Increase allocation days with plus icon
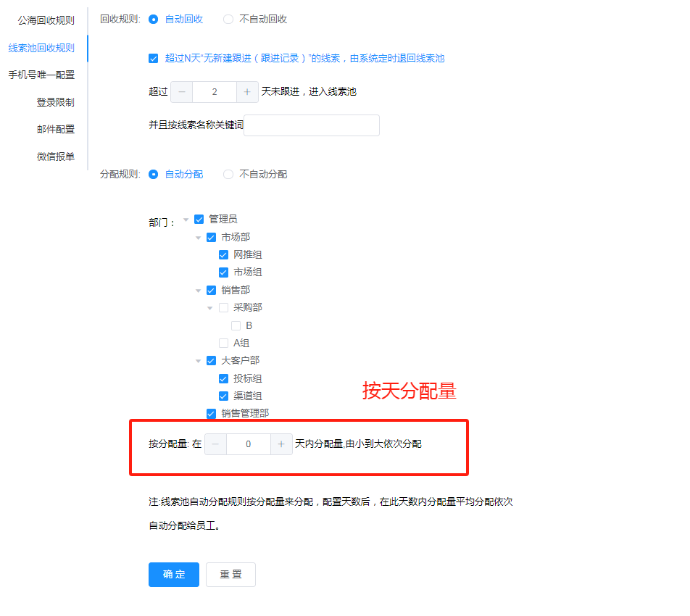690x616 pixels. point(281,444)
